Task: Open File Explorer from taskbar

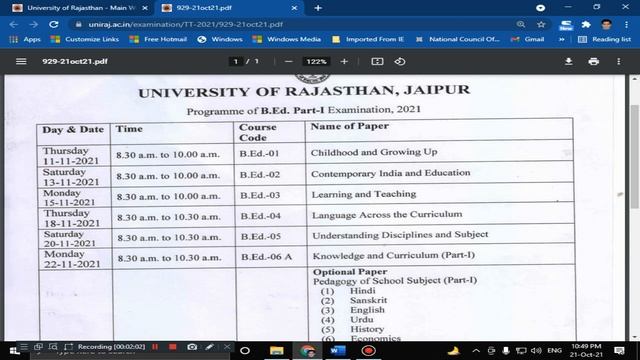Action: pyautogui.click(x=276, y=351)
